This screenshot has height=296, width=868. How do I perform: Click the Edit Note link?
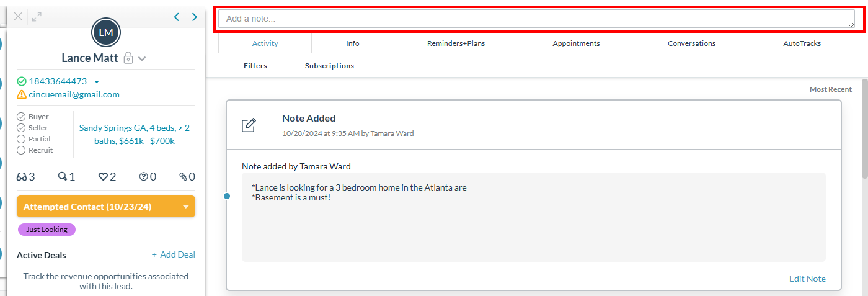point(807,279)
